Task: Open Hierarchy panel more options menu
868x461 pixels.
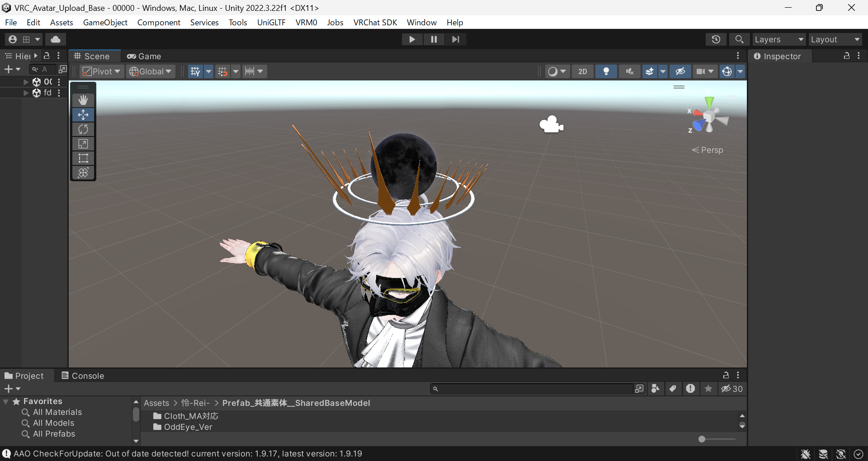Action: tap(59, 56)
